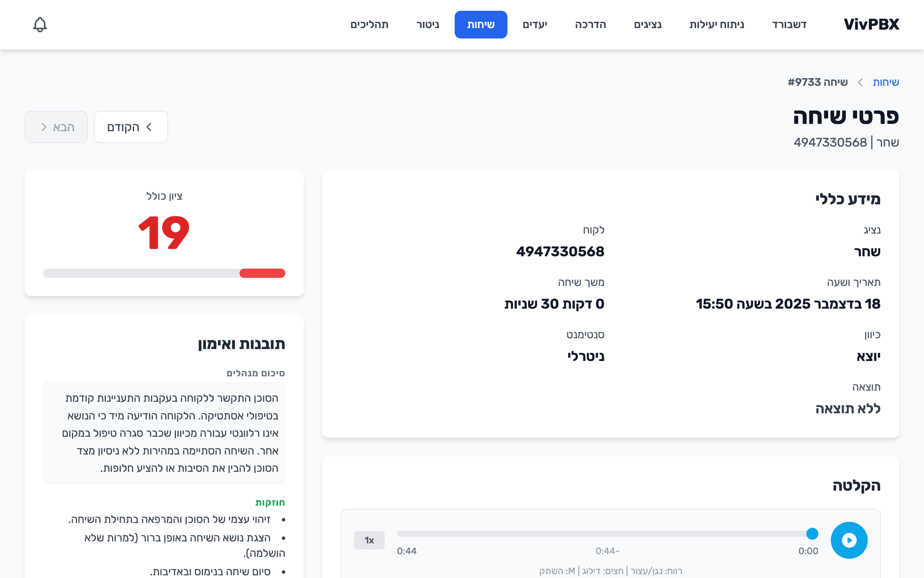Select the יעדים nav tab
The width and height of the screenshot is (924, 578).
(535, 25)
